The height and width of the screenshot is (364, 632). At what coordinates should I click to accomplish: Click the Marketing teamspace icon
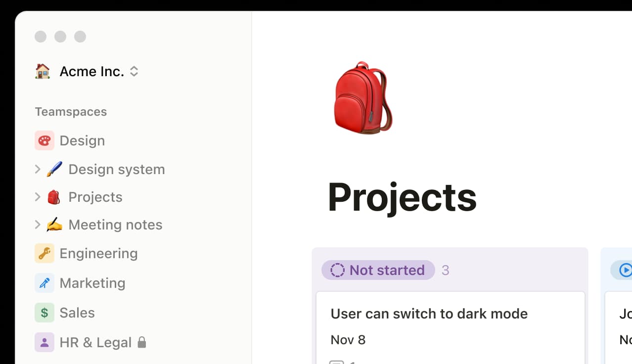pyautogui.click(x=45, y=283)
